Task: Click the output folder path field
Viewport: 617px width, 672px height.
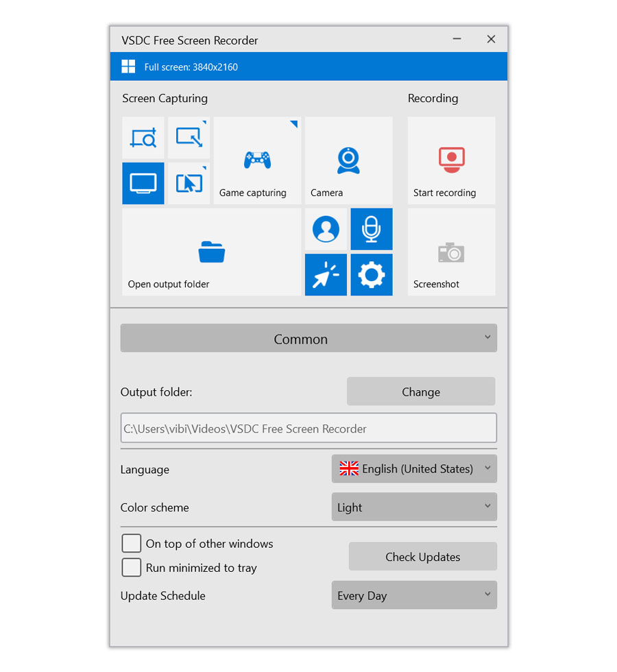Action: [308, 428]
